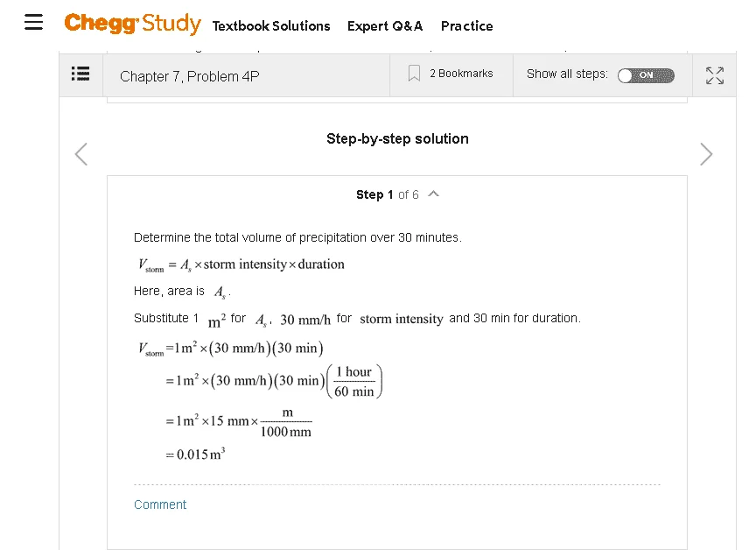Click the Show all steps label
This screenshot has height=550, width=756.
pos(567,74)
